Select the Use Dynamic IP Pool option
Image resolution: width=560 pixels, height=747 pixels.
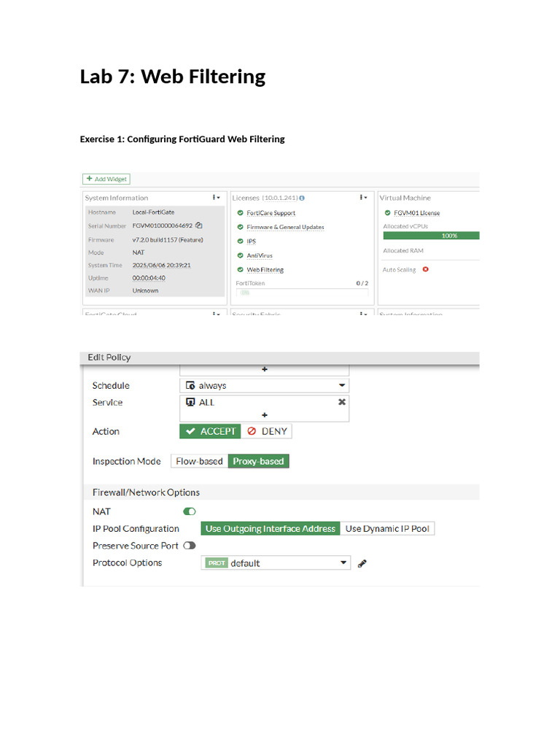387,529
